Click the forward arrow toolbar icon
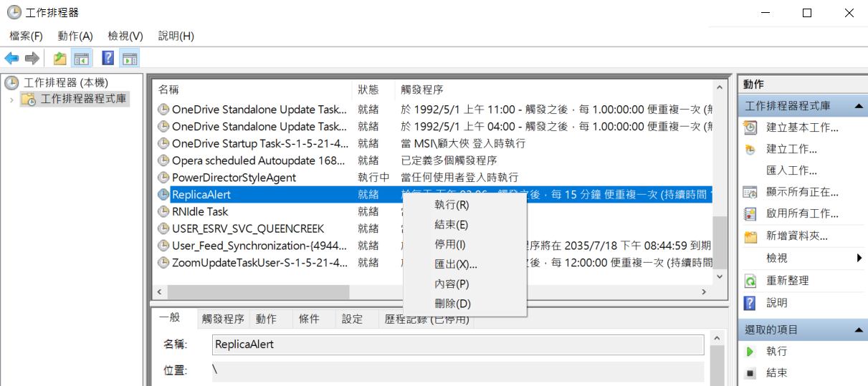 (32, 59)
